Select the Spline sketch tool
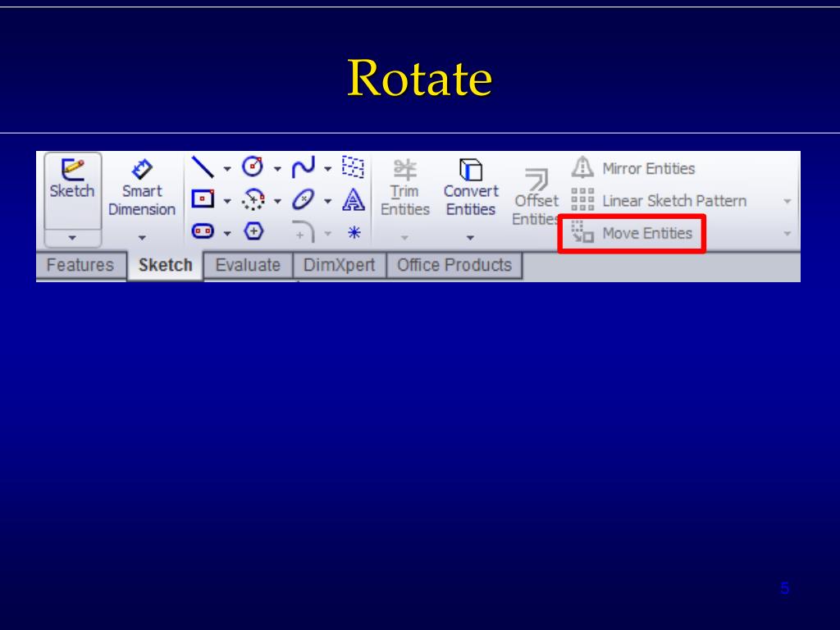This screenshot has width=840, height=630. pos(304,167)
